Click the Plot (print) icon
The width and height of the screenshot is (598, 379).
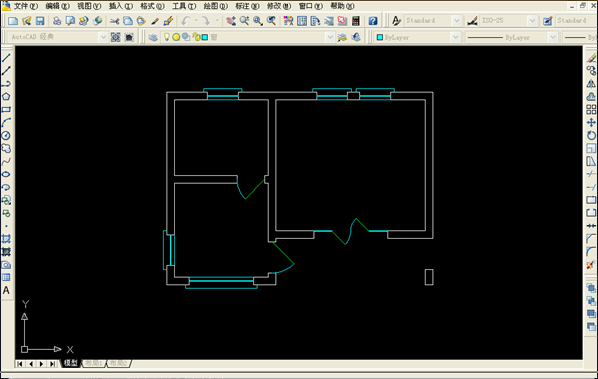click(x=57, y=21)
